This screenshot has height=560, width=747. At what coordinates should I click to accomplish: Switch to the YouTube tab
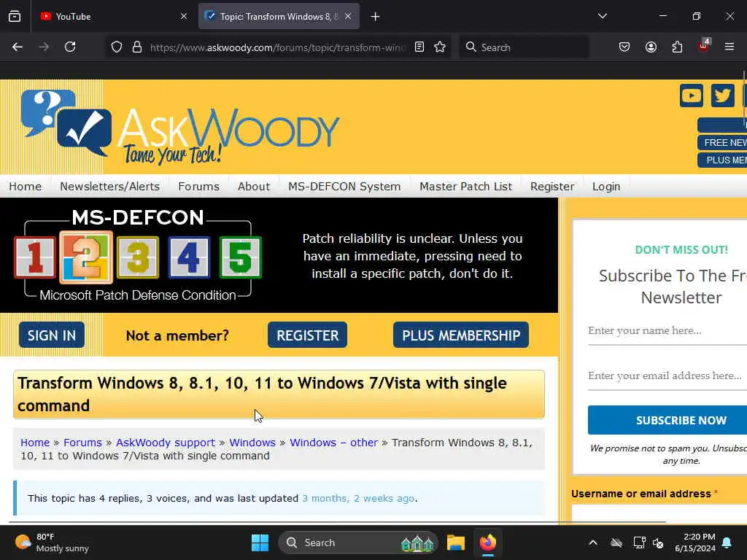tap(114, 16)
